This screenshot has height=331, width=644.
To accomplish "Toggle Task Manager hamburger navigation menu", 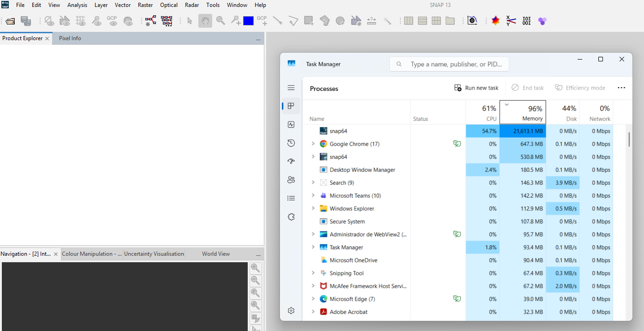I will [x=291, y=88].
